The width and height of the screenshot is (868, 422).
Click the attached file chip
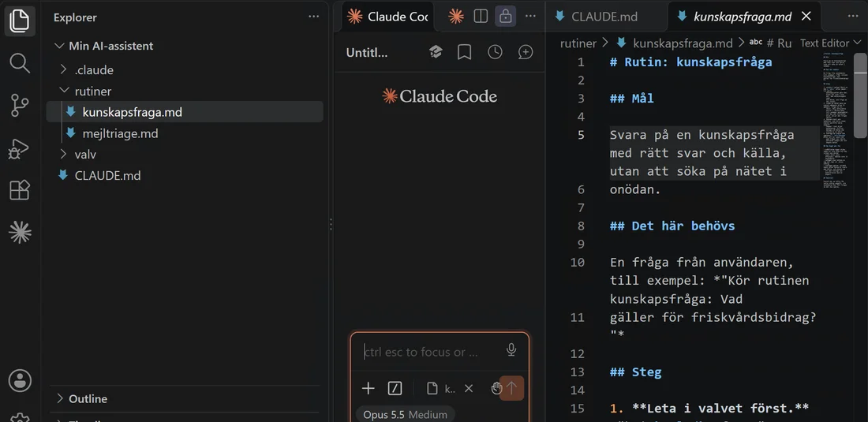coord(441,389)
